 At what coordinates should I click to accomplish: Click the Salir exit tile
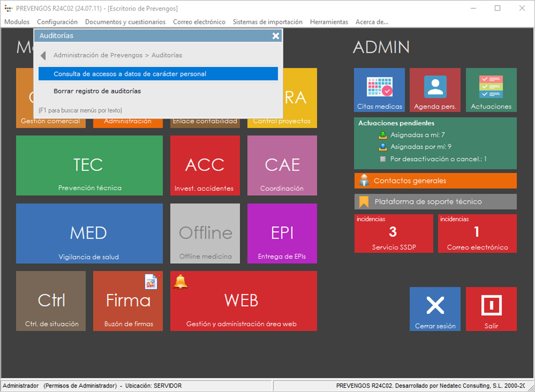pyautogui.click(x=491, y=309)
